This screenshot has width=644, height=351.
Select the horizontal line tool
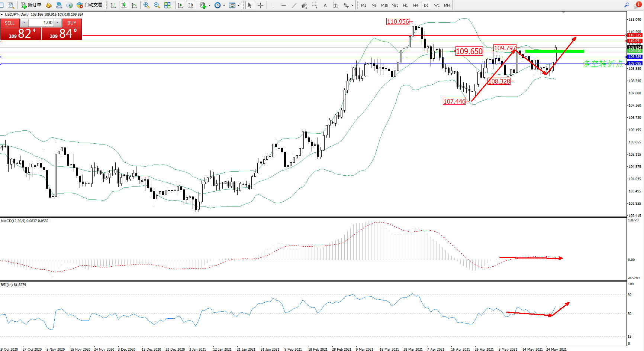click(x=284, y=5)
